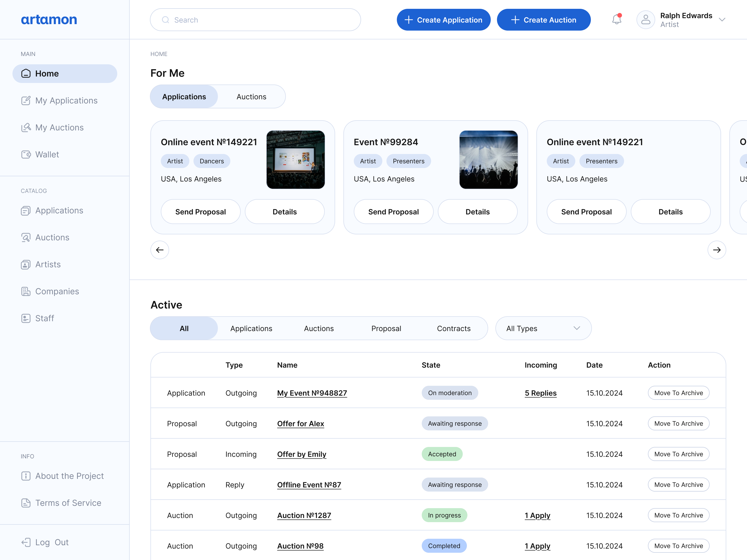
Task: Go to next cards with right arrow
Action: pyautogui.click(x=717, y=250)
